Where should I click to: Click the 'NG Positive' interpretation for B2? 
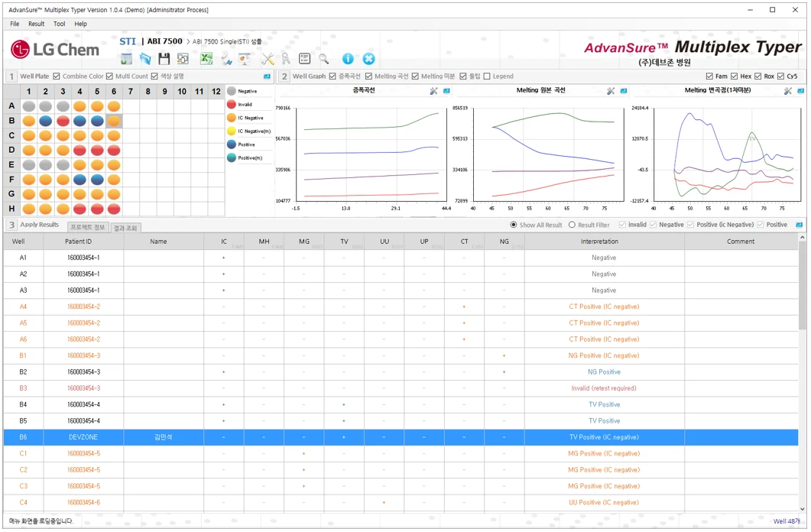click(604, 373)
